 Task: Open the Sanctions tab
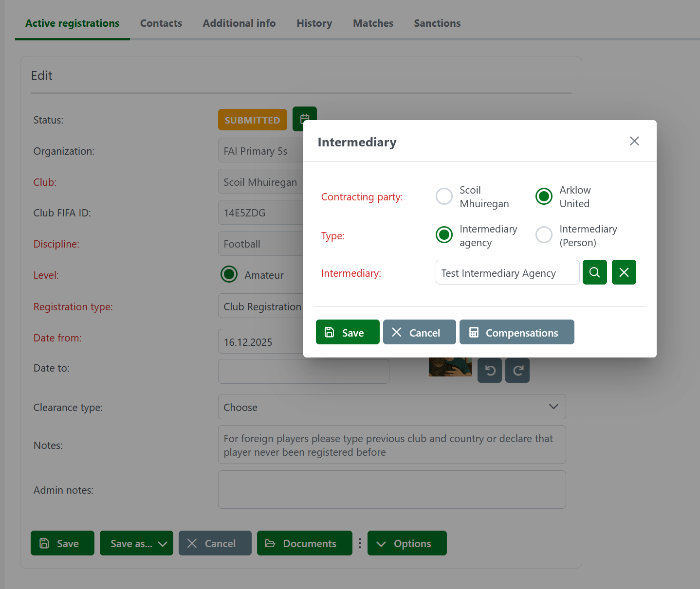437,23
